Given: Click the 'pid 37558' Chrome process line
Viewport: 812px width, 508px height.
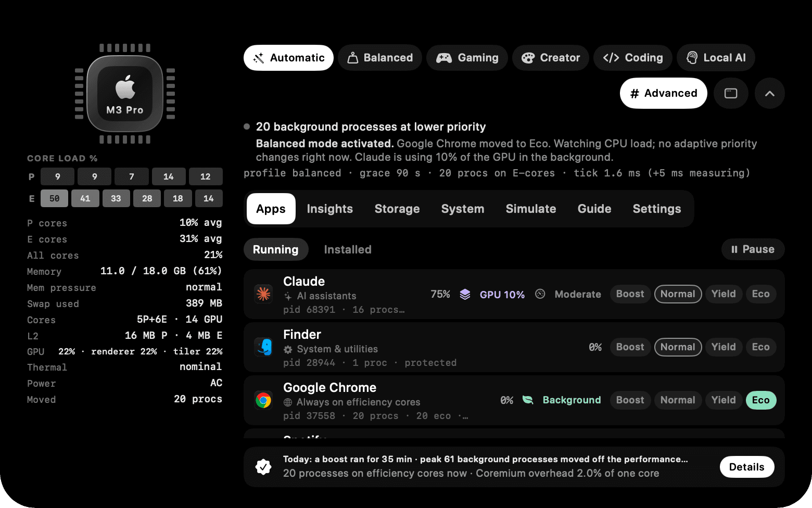Looking at the screenshot, I should pyautogui.click(x=376, y=416).
